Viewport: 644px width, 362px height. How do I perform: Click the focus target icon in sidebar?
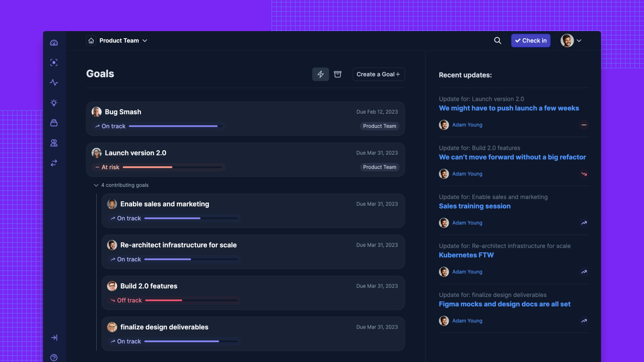point(54,63)
